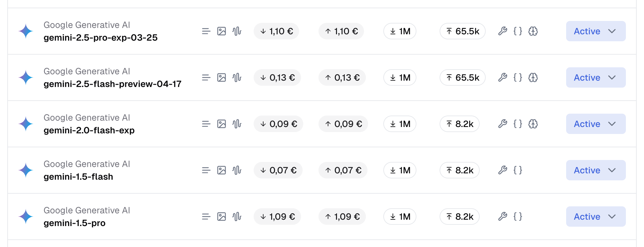
Task: Click the audio waveform icon on gemini-2.0-flash-exp
Action: 237,124
